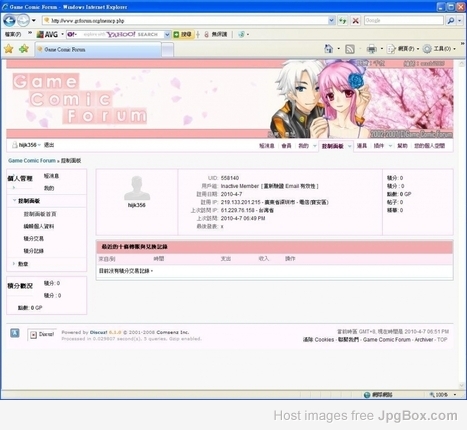The width and height of the screenshot is (467, 430).
Task: Open the Print options dropdown arrow
Action: tap(381, 49)
